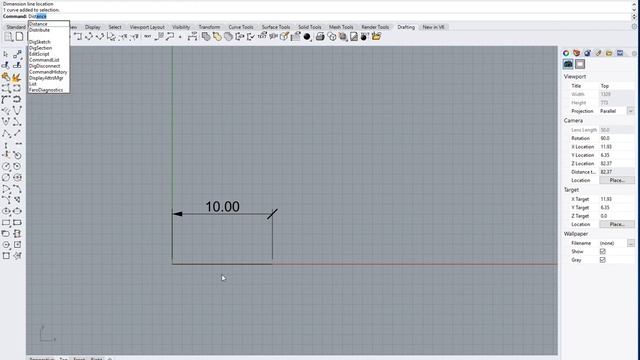Choose CommandHistory from the autocomplete list
The width and height of the screenshot is (640, 360).
(48, 72)
